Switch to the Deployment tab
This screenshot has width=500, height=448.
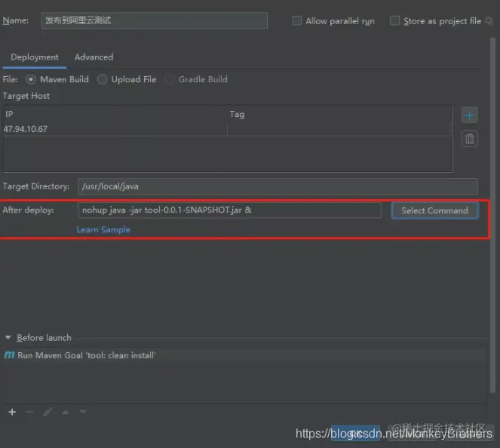tap(35, 57)
